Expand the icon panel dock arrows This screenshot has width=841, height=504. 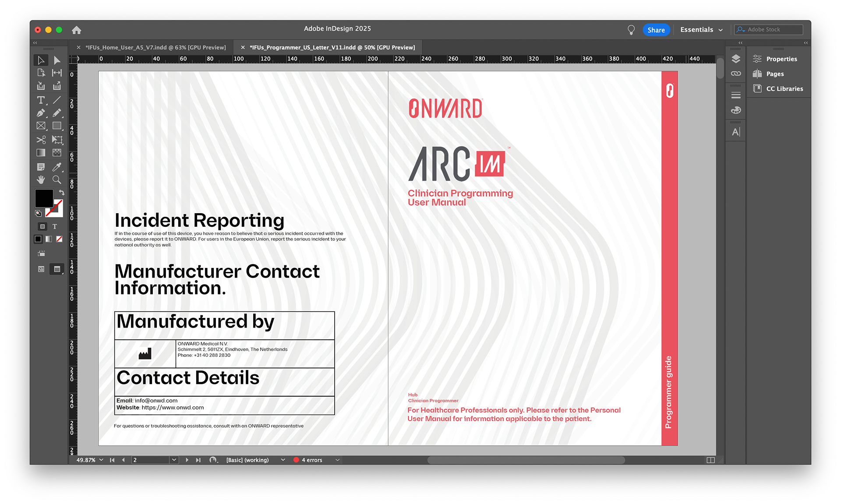(x=740, y=42)
